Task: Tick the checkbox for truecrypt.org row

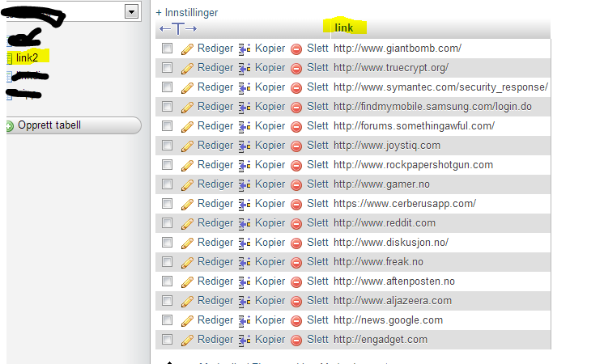Action: tap(167, 67)
